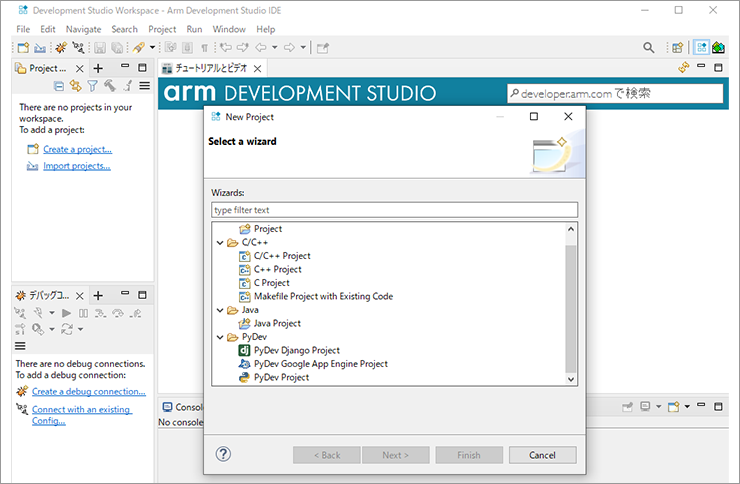Collapse the Java folder in wizard tree
The height and width of the screenshot is (484, 740).
pos(220,310)
